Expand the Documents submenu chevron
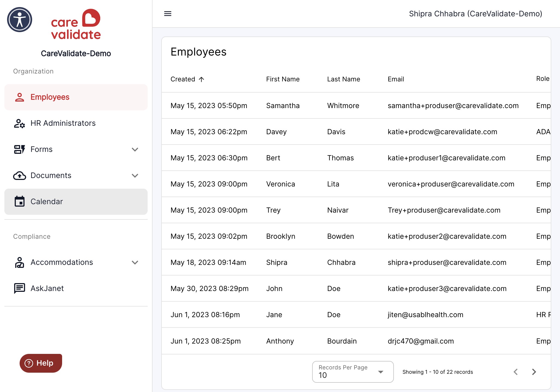 click(135, 176)
